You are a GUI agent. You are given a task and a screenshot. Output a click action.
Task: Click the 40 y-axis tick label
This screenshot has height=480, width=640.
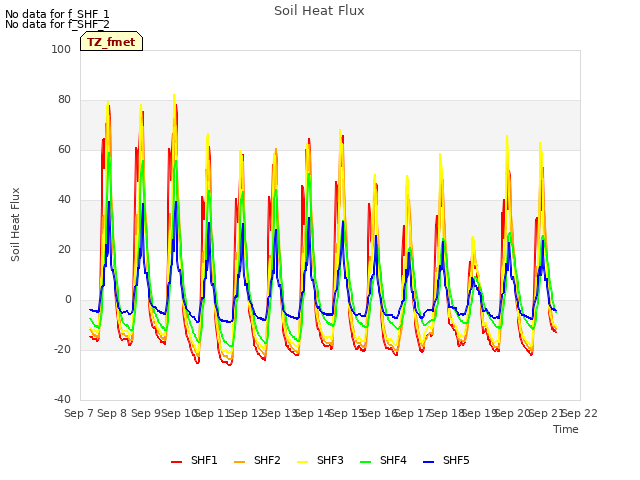click(x=64, y=200)
